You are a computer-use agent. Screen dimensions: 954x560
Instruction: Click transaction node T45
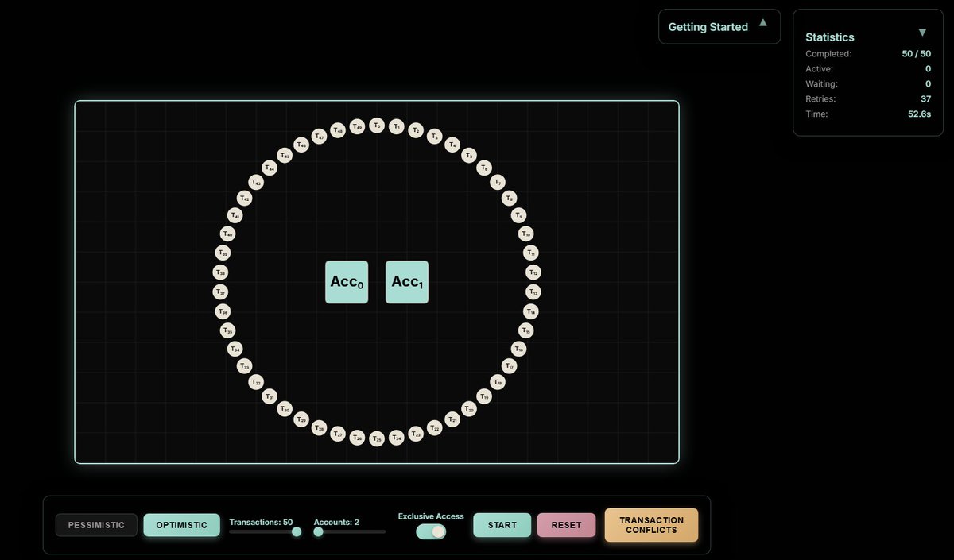(x=285, y=156)
